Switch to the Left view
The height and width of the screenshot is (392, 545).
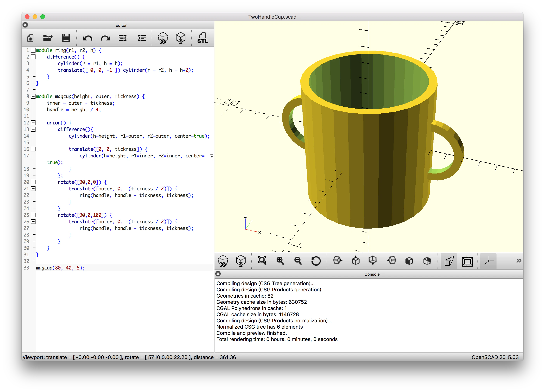point(391,261)
